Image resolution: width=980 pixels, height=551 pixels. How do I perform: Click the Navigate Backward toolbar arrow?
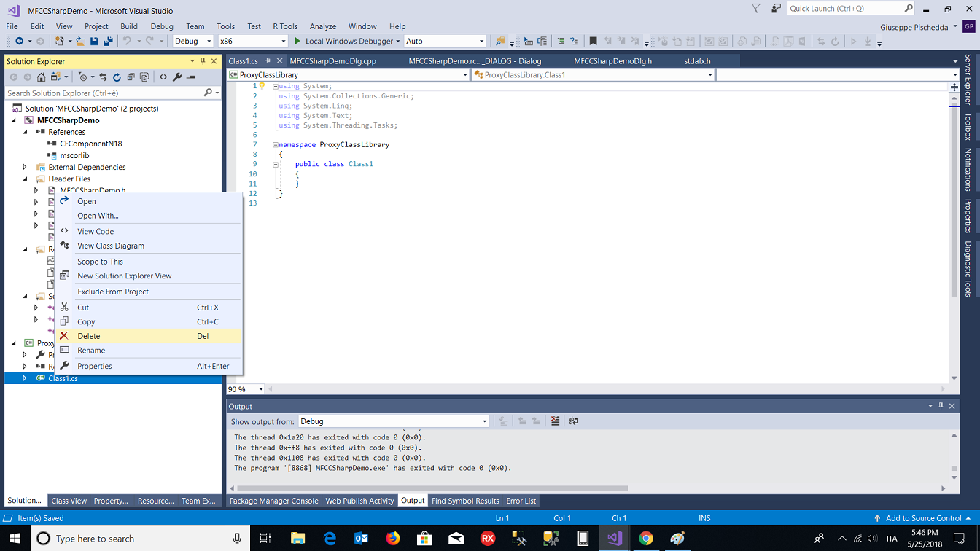[19, 42]
